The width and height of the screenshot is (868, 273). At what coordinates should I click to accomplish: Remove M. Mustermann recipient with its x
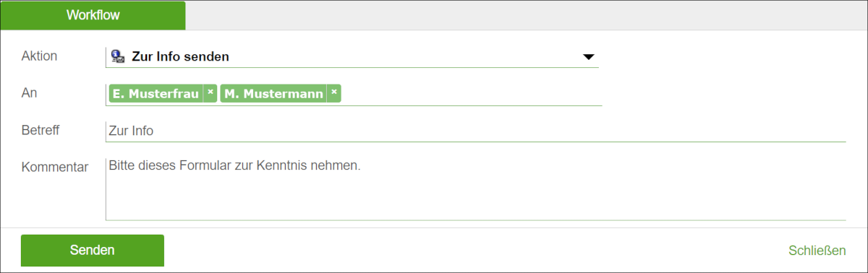pyautogui.click(x=333, y=93)
